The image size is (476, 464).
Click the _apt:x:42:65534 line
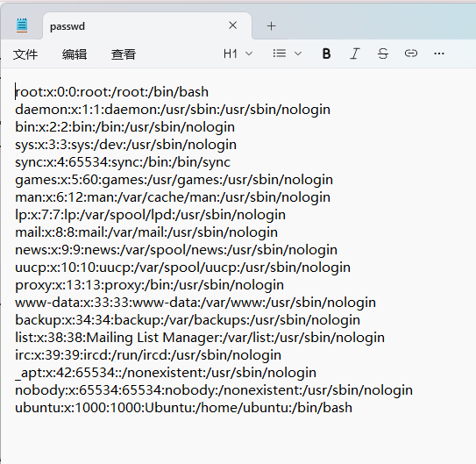tap(166, 373)
